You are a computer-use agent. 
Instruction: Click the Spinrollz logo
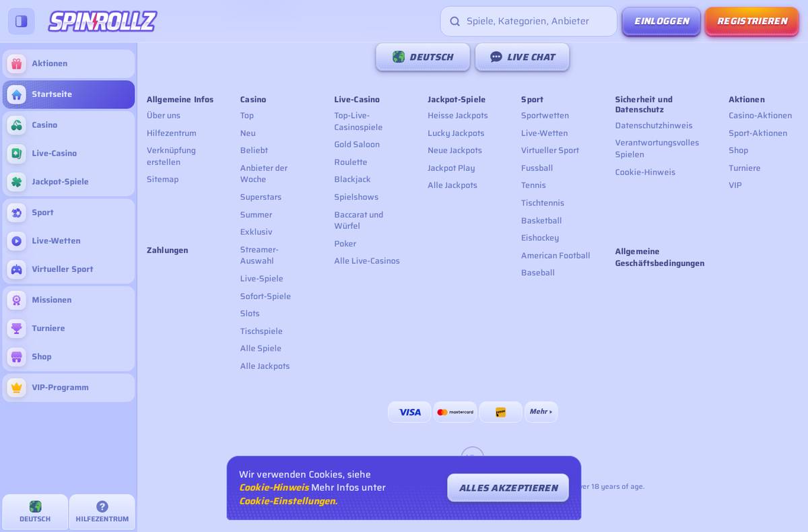point(102,21)
